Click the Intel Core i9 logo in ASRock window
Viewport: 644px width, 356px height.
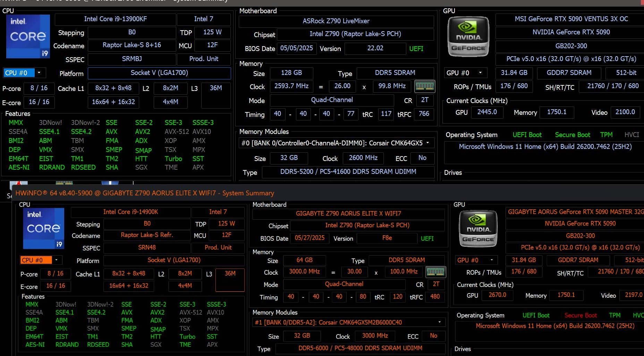tap(28, 36)
